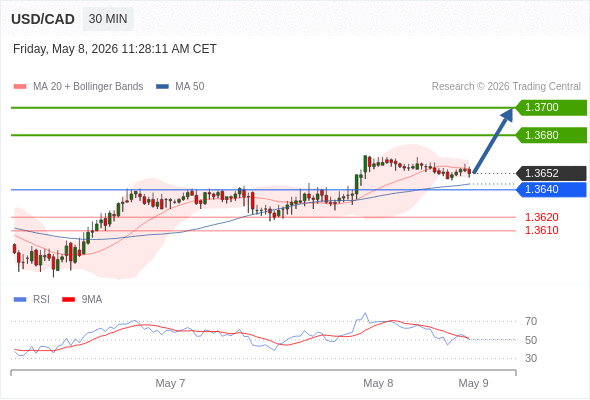Click the blue MA 50 legend swatch
This screenshot has width=590, height=400.
pos(162,87)
